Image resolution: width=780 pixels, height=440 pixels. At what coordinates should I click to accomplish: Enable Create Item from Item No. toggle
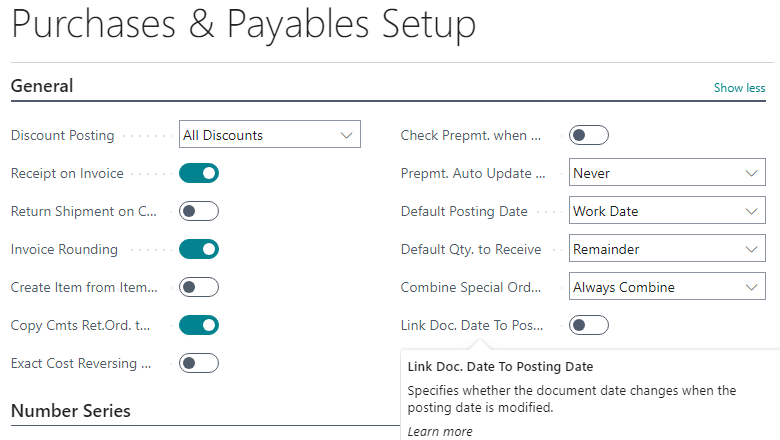(x=199, y=287)
